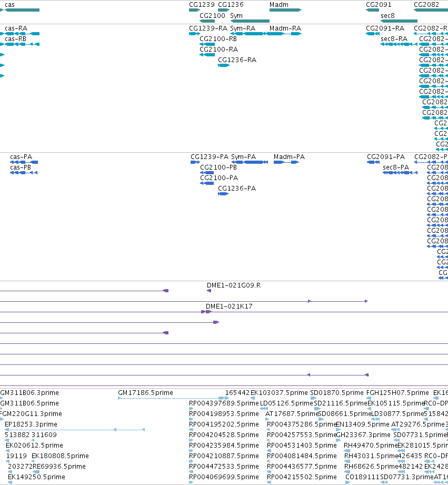
Task: Select the 165442 EST label
Action: click(x=237, y=393)
